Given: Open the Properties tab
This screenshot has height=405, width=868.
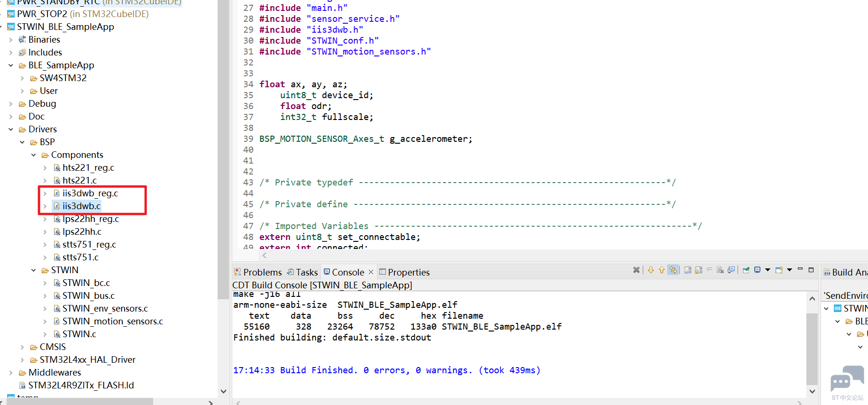Looking at the screenshot, I should point(408,272).
